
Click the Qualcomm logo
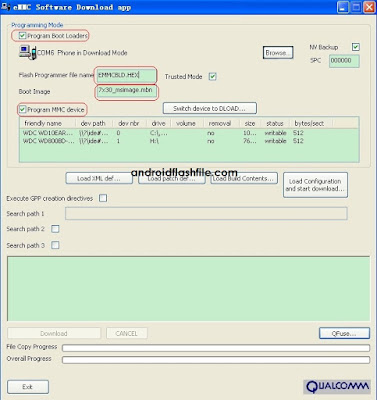coord(337,387)
